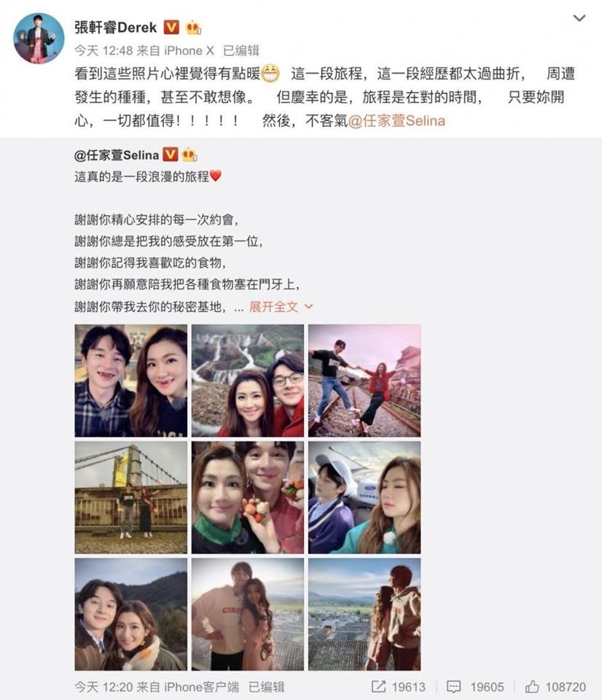This screenshot has width=602, height=700.
Task: Open the comments icon showing 19605
Action: point(454,687)
